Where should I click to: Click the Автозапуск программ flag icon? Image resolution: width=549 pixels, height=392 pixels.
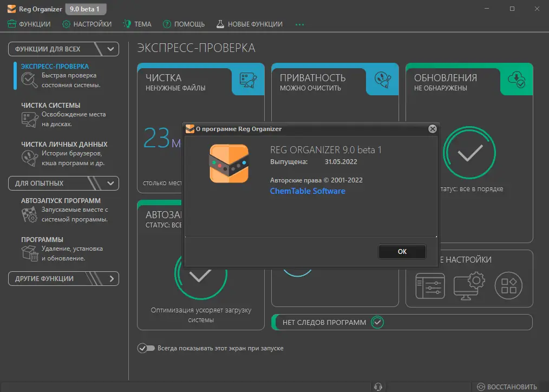[29, 214]
